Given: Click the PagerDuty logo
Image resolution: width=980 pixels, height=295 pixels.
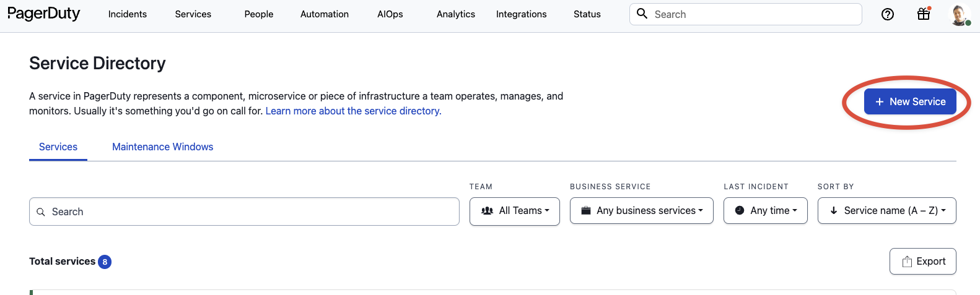Looking at the screenshot, I should [44, 14].
